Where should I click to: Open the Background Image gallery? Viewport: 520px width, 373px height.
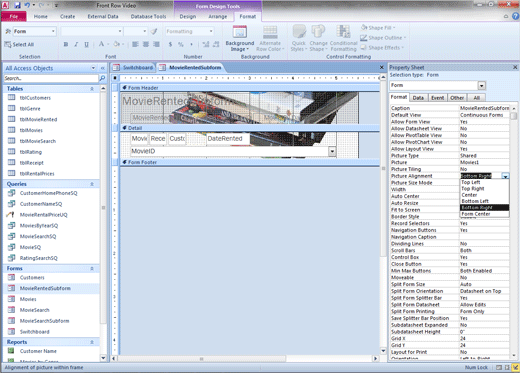tap(239, 39)
